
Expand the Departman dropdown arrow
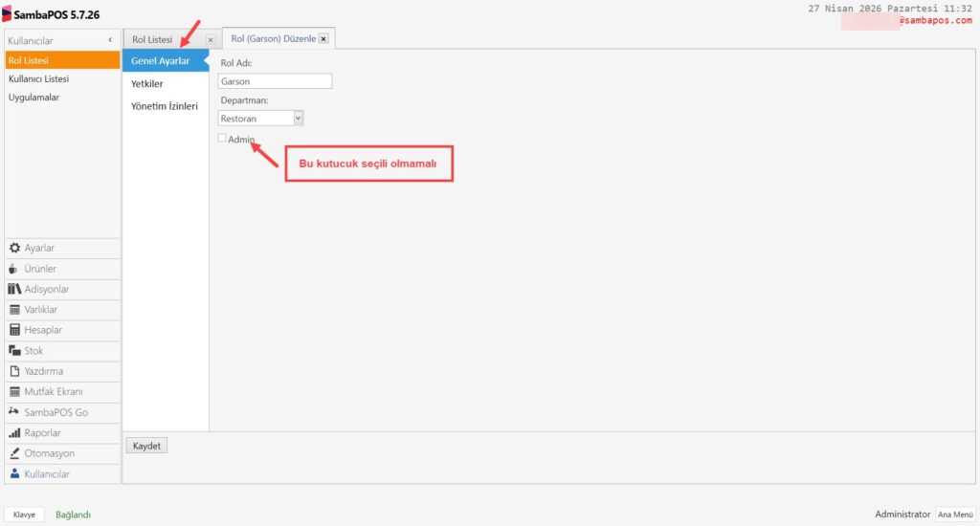click(x=298, y=118)
